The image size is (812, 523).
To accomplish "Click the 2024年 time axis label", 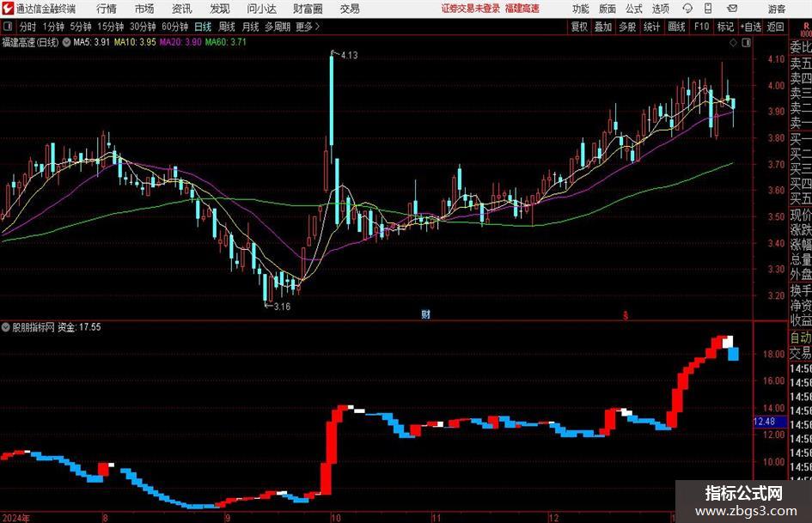I will [x=16, y=517].
